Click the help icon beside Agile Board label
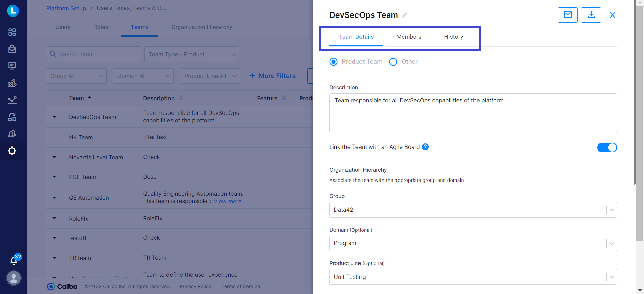Image resolution: width=644 pixels, height=294 pixels. (x=425, y=147)
